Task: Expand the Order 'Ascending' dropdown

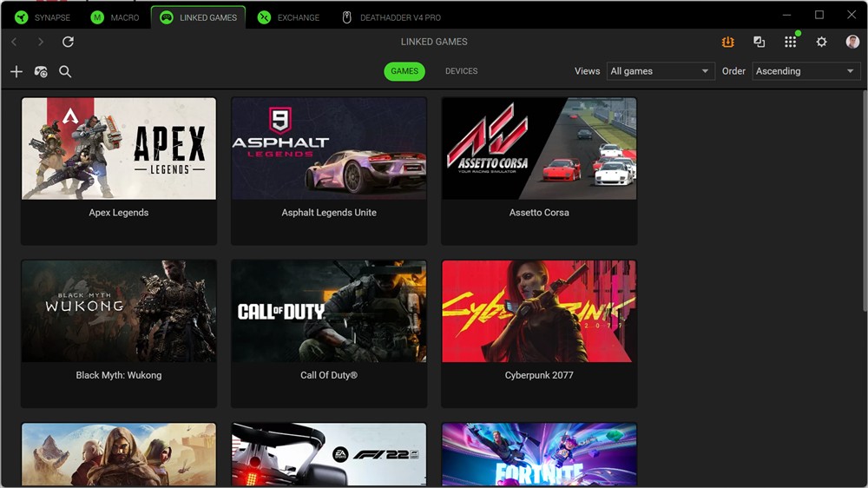Action: pos(806,71)
